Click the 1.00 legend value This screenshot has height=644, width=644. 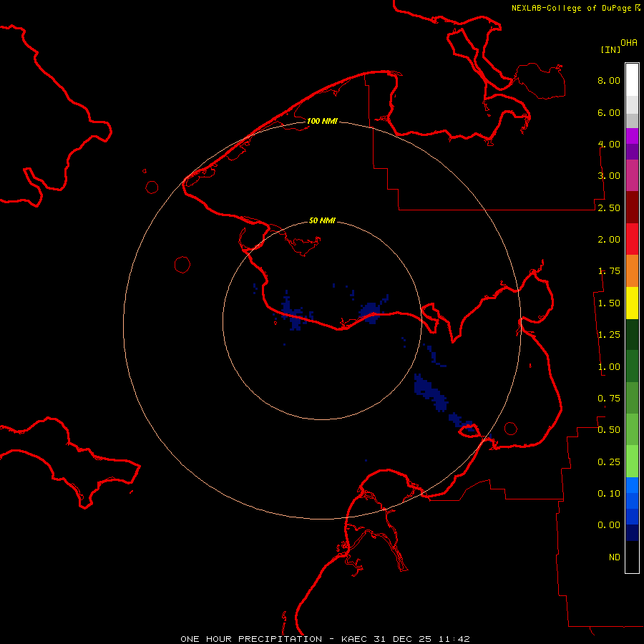609,367
